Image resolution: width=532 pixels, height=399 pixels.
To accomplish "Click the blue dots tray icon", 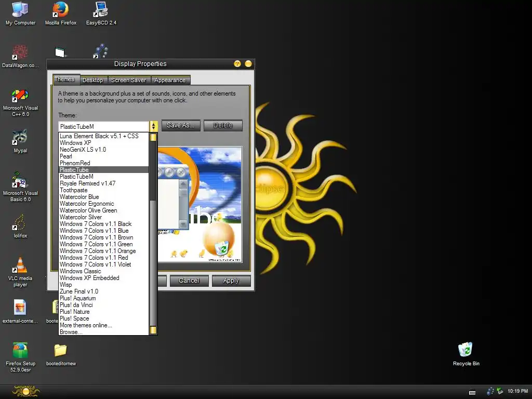I will click(x=490, y=391).
